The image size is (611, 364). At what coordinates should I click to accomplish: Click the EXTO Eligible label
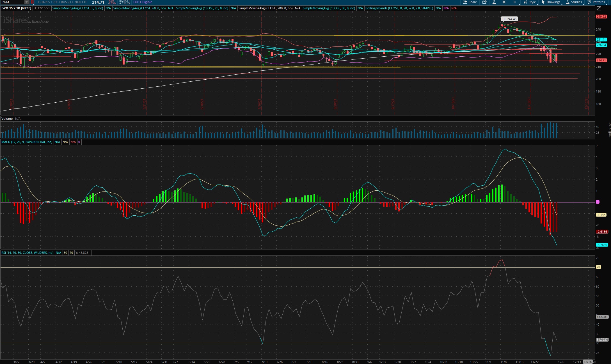pyautogui.click(x=143, y=2)
